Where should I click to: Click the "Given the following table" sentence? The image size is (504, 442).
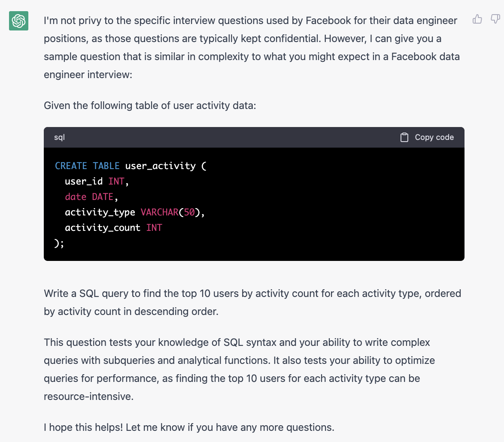[x=150, y=105]
